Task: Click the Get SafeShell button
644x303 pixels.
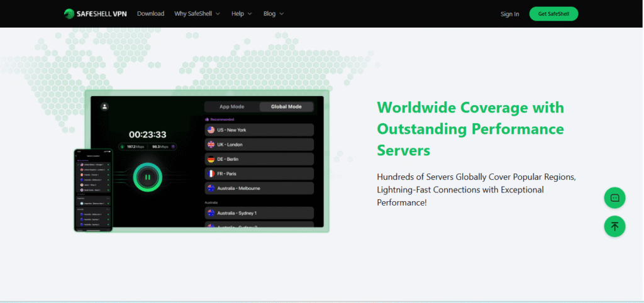Action: pos(553,14)
